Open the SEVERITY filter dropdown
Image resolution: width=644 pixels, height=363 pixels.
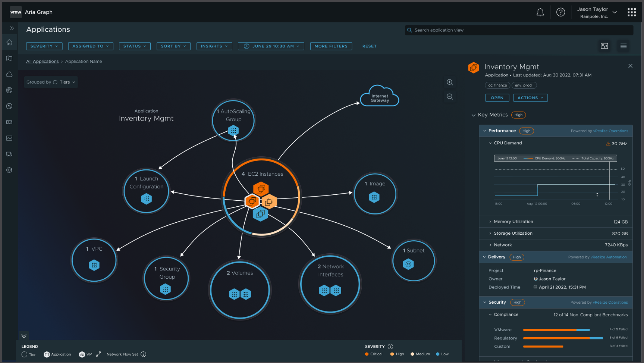pos(44,46)
